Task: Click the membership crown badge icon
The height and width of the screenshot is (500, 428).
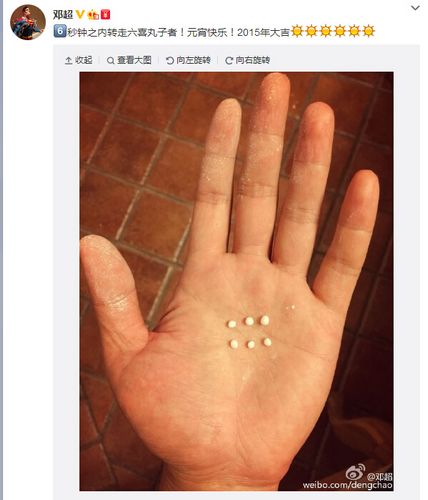Action: pos(93,15)
